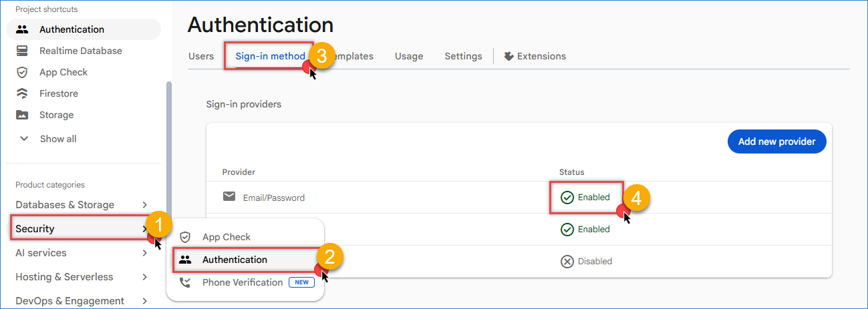
Task: Click the second provider's Enabled status
Action: click(585, 229)
